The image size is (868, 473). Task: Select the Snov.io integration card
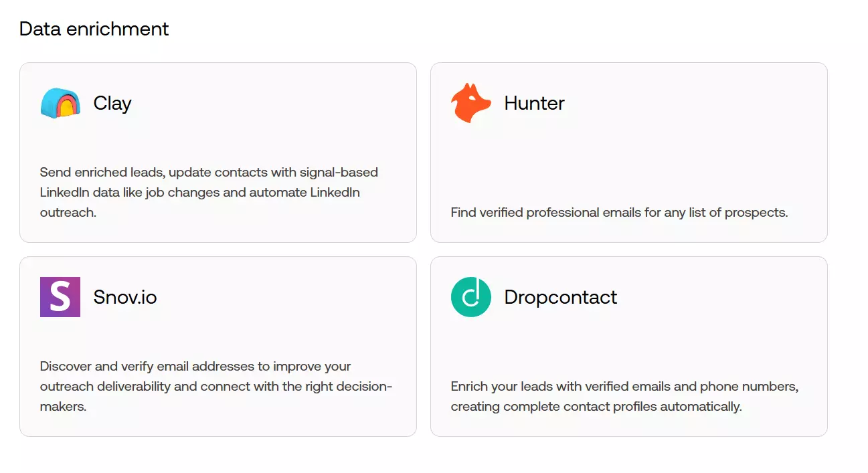tap(218, 345)
